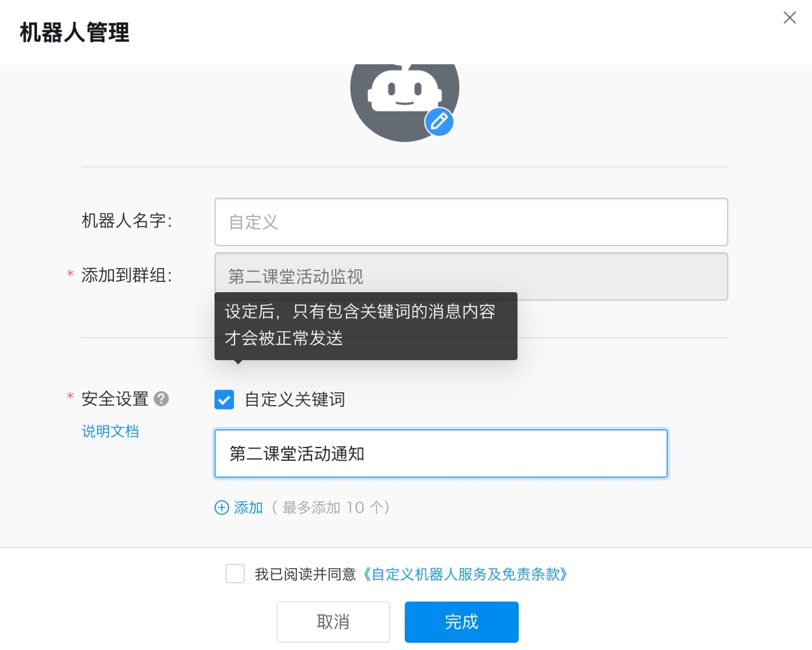Check the agreement checkbox for terms
The image size is (812, 650).
(235, 574)
